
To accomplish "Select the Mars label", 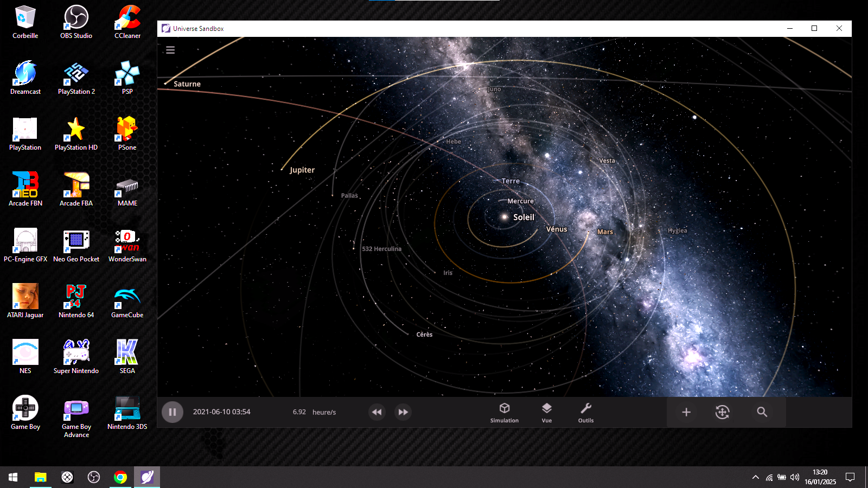I will (x=605, y=232).
